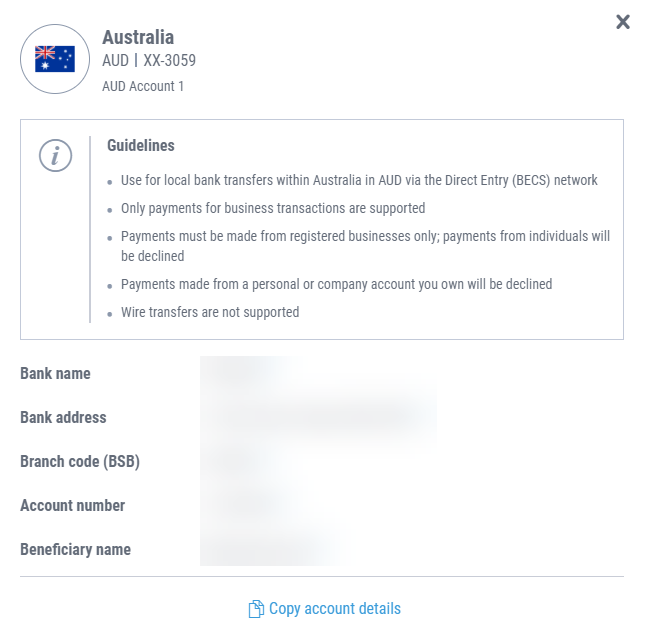This screenshot has height=637, width=646.
Task: Click the Bank address label
Action: [x=63, y=417]
